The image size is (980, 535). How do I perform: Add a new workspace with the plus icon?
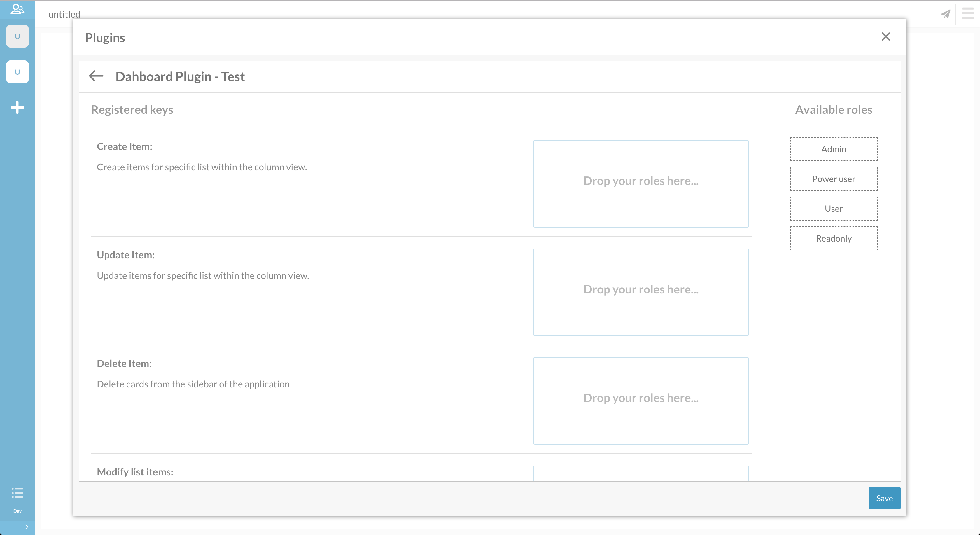[17, 107]
